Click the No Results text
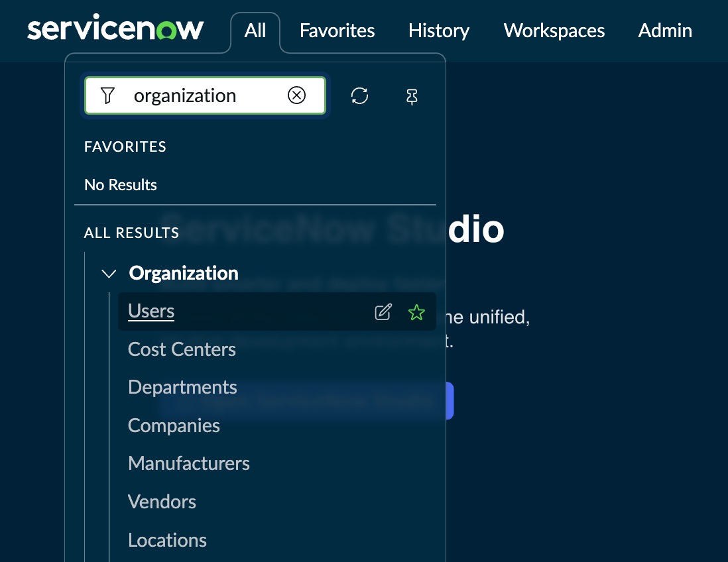 coord(120,185)
